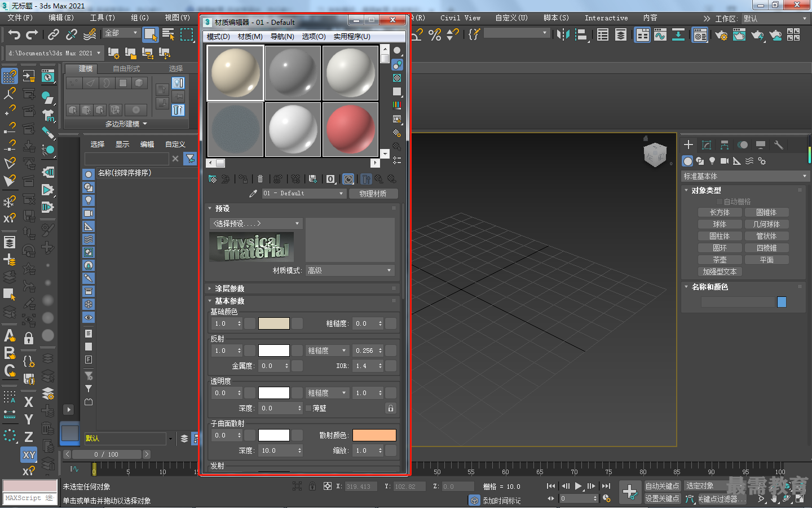
Task: Open the Render Setup teapot-gear icon
Action: point(721,35)
